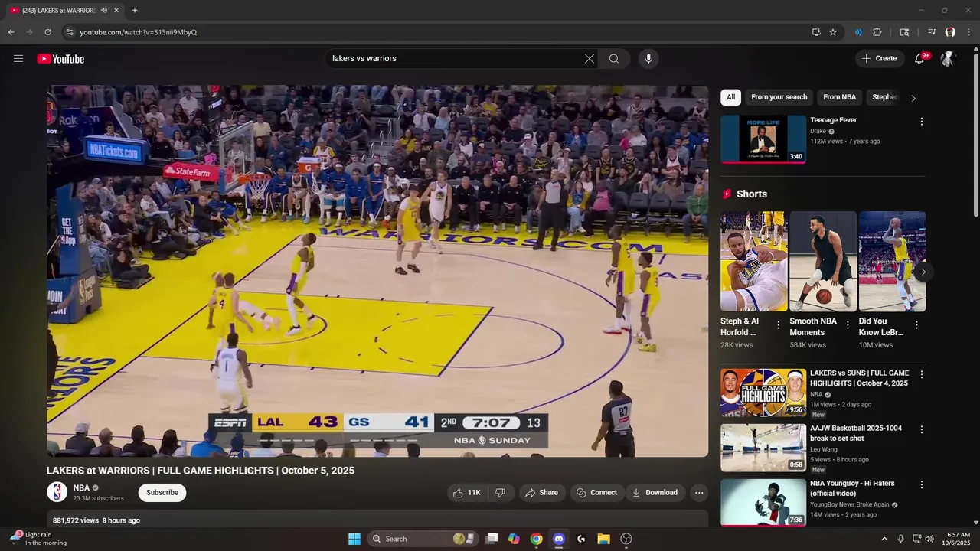Open Chrome extensions puzzle icon

877,32
